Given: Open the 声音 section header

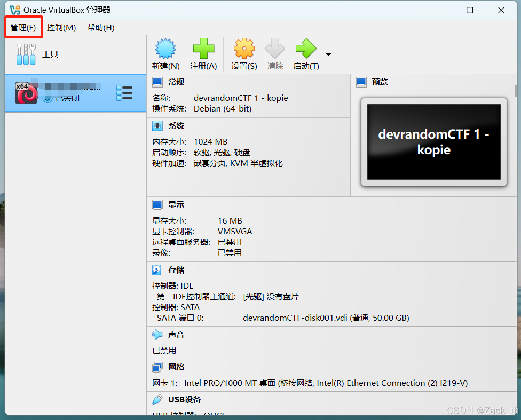Looking at the screenshot, I should [x=176, y=335].
